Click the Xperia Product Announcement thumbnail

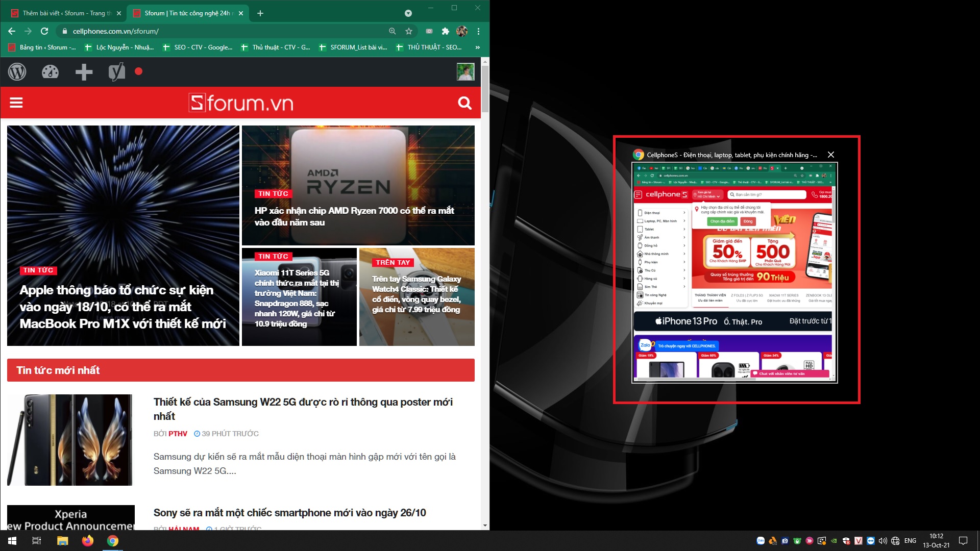pyautogui.click(x=71, y=518)
